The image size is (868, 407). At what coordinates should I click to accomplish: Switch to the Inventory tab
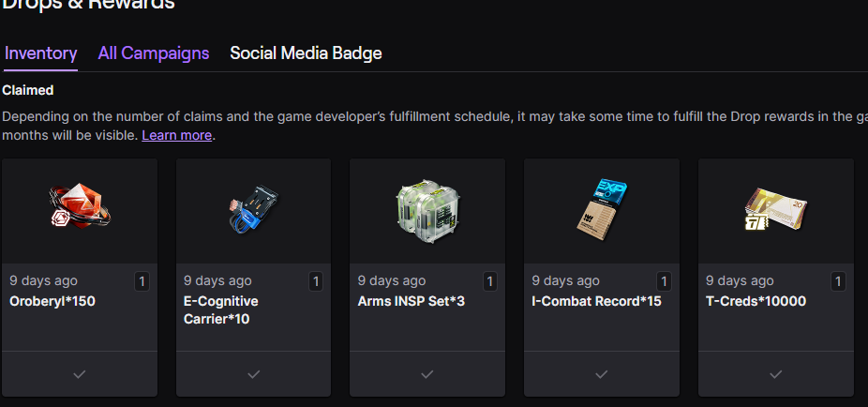[40, 53]
